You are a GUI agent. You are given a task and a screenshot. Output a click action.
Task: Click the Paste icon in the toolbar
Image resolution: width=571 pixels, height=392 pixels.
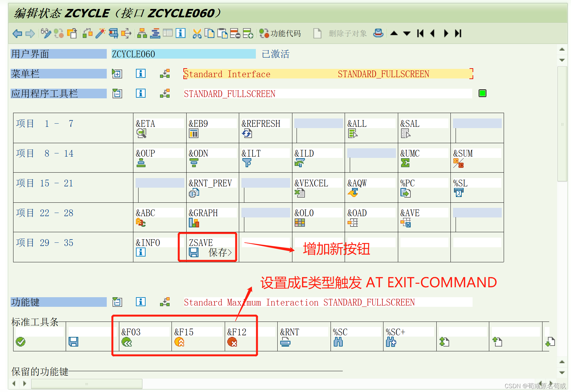pyautogui.click(x=223, y=33)
